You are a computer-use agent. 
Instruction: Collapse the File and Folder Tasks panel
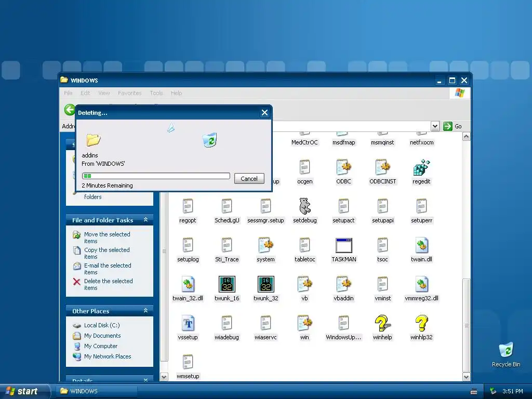pos(145,220)
